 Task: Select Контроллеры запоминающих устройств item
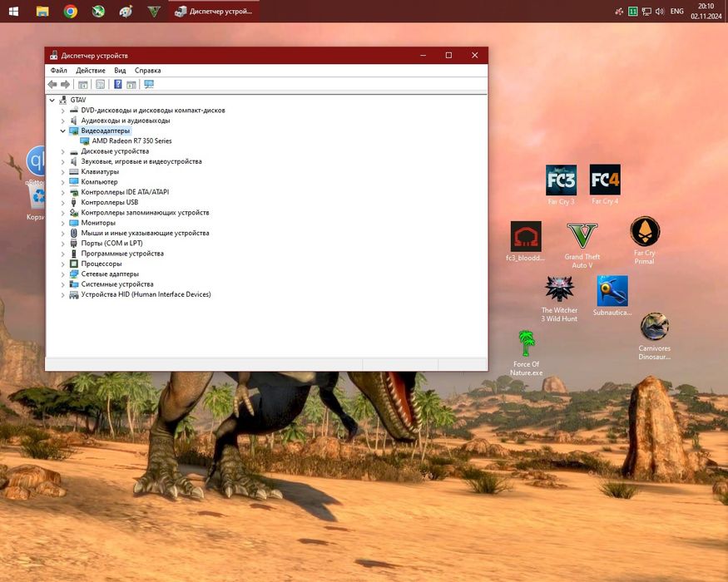pyautogui.click(x=145, y=213)
